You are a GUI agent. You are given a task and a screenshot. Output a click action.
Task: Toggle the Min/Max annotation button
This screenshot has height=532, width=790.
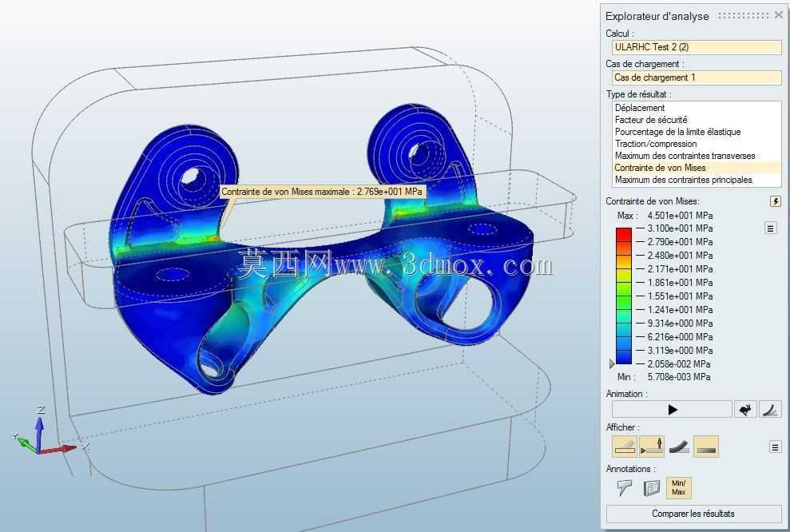tap(679, 487)
